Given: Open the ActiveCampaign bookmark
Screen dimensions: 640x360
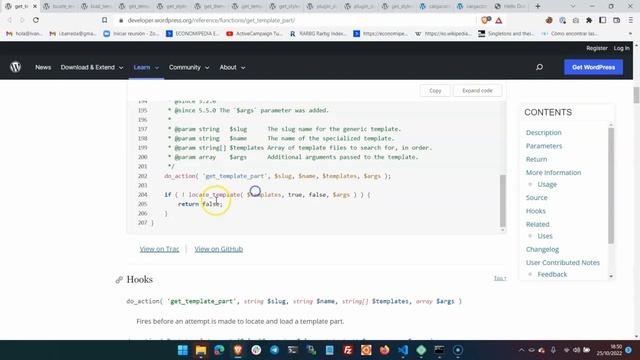Looking at the screenshot, I should pyautogui.click(x=254, y=33).
